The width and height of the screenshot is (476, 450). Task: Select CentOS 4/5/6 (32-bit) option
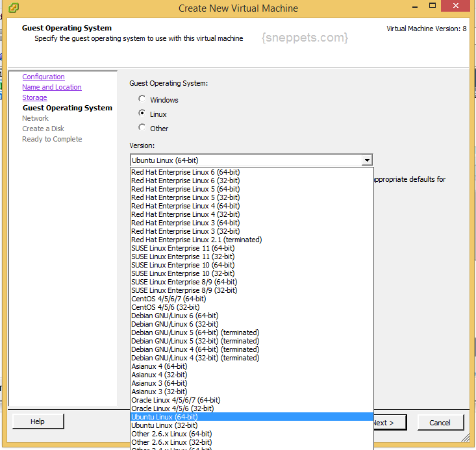point(252,307)
